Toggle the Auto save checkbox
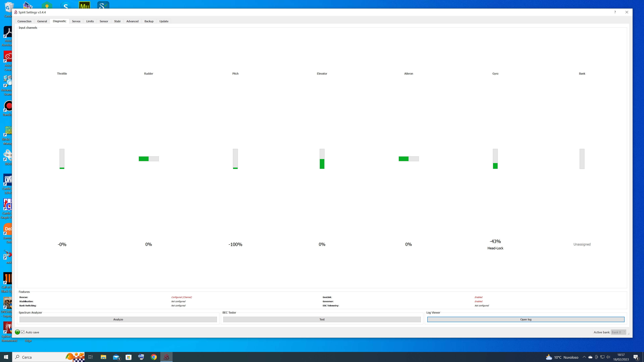The image size is (644, 362). [x=23, y=332]
